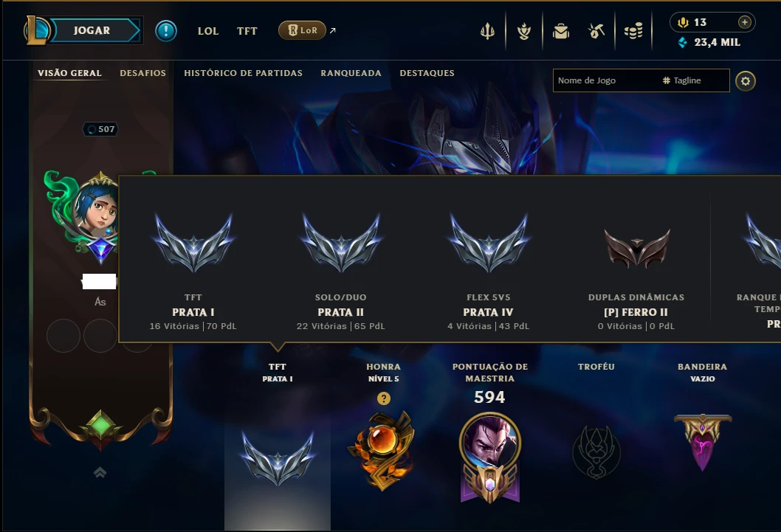This screenshot has height=532, width=781.
Task: Open the hextech crafting hammer icon
Action: 596,31
